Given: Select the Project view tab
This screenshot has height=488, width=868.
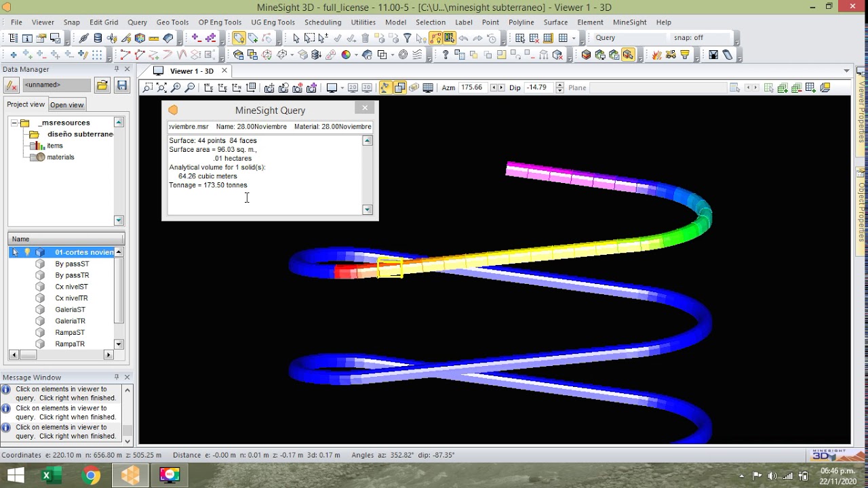Looking at the screenshot, I should (26, 104).
